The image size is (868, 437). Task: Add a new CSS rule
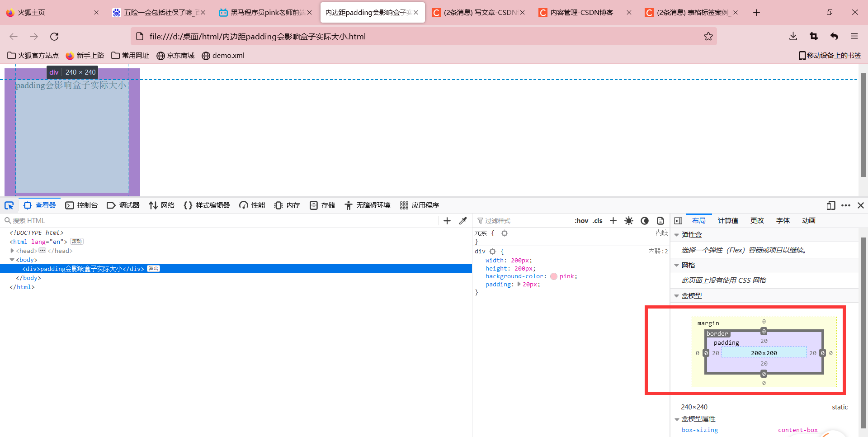(x=613, y=221)
